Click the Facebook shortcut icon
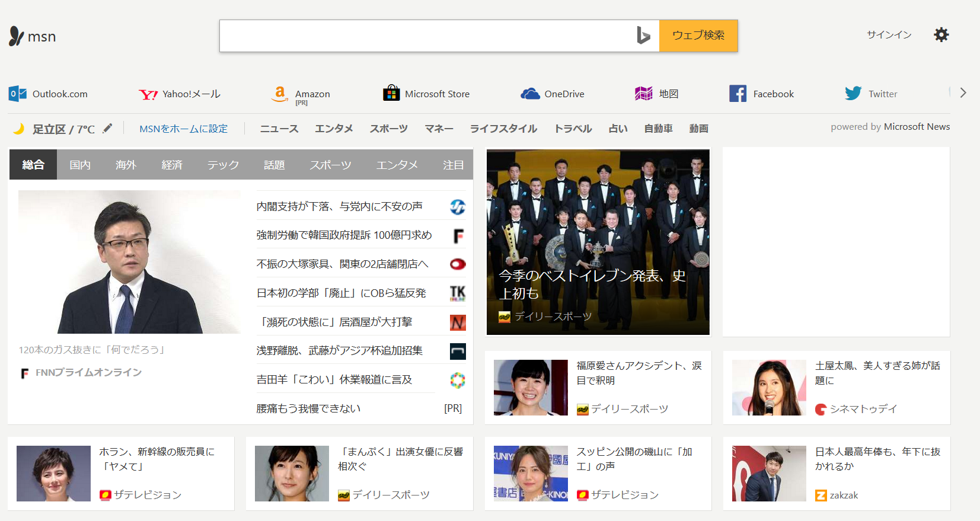This screenshot has height=521, width=980. (738, 94)
